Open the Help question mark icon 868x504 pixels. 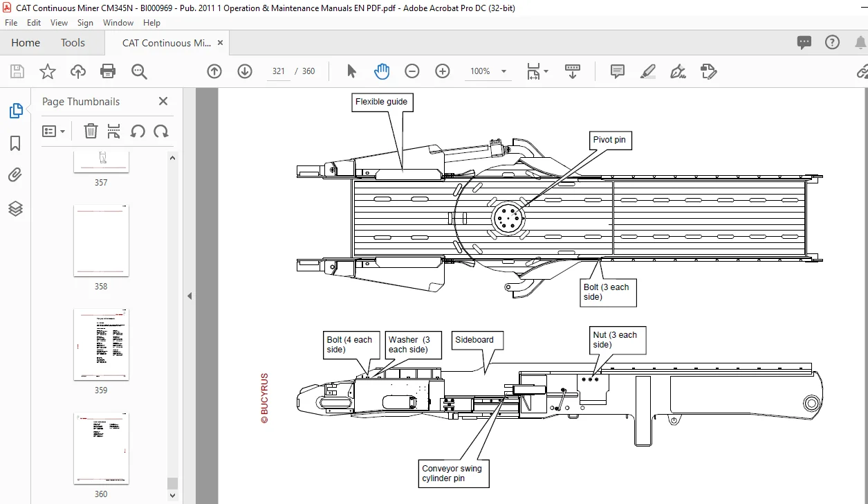(833, 42)
